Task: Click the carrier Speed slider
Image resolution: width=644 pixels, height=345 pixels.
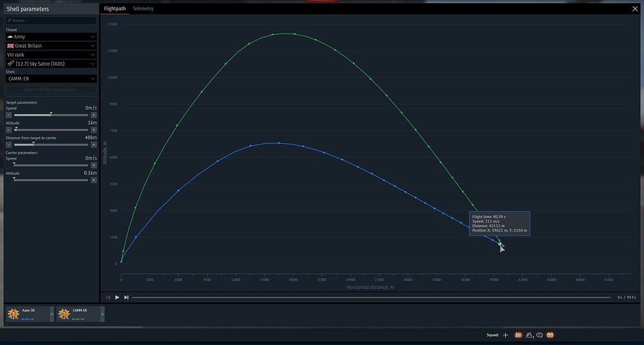Action: pos(51,165)
